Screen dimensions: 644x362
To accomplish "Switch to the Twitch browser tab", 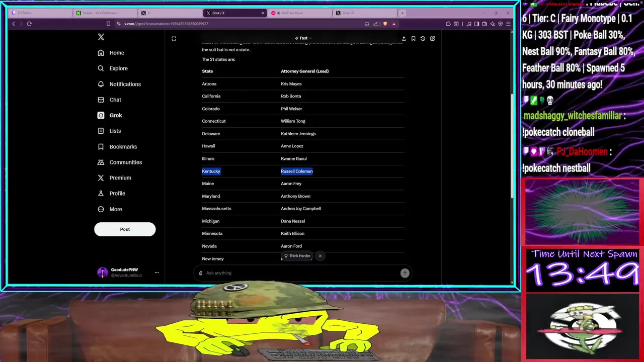I will coord(39,13).
